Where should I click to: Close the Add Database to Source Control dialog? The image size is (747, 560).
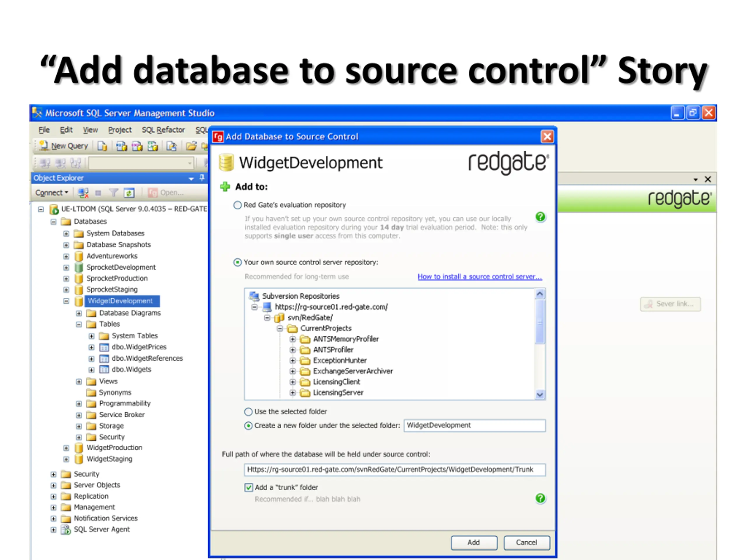click(547, 137)
